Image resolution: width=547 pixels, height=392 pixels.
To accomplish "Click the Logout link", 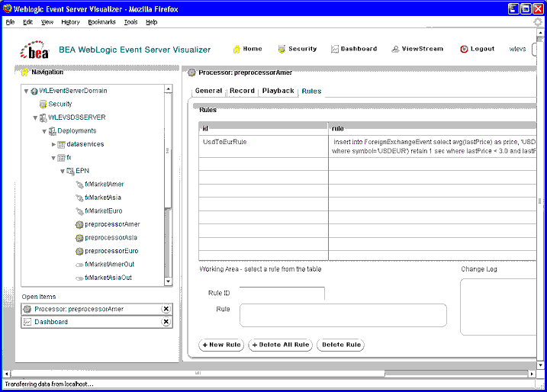I will tap(482, 49).
